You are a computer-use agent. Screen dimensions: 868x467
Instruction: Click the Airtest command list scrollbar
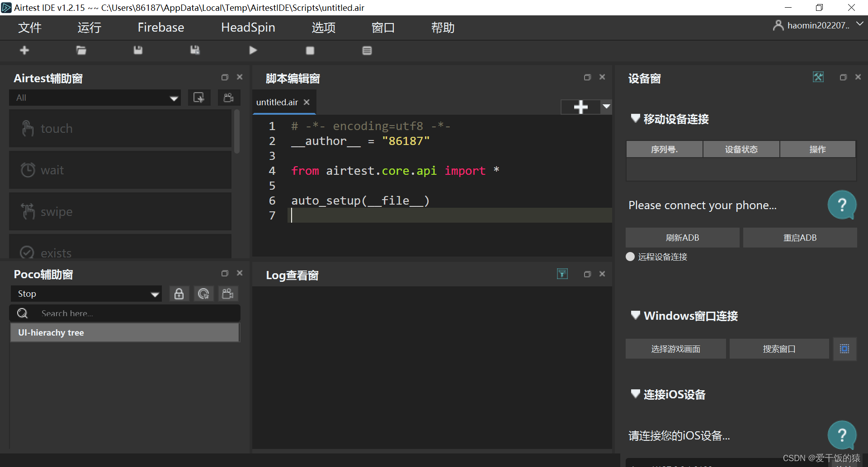click(x=237, y=131)
